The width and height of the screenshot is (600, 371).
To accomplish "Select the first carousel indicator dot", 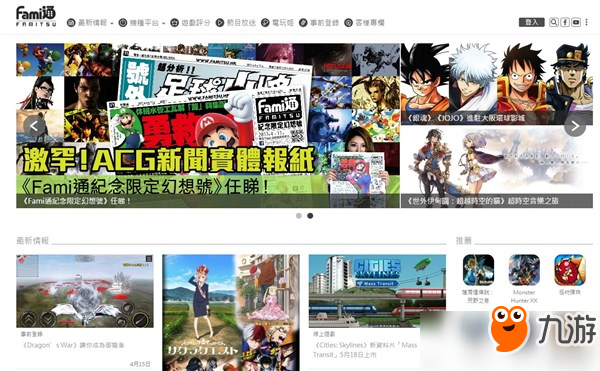I will coord(299,216).
